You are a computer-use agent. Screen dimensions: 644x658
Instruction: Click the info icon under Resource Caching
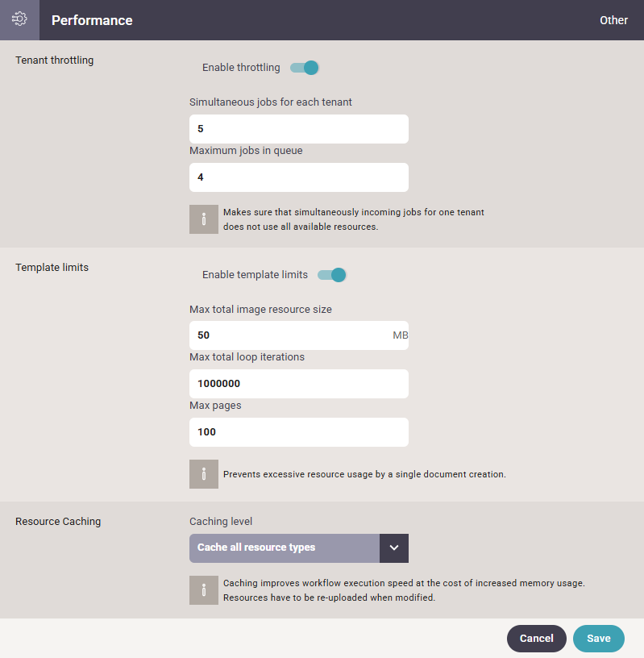[x=203, y=590]
